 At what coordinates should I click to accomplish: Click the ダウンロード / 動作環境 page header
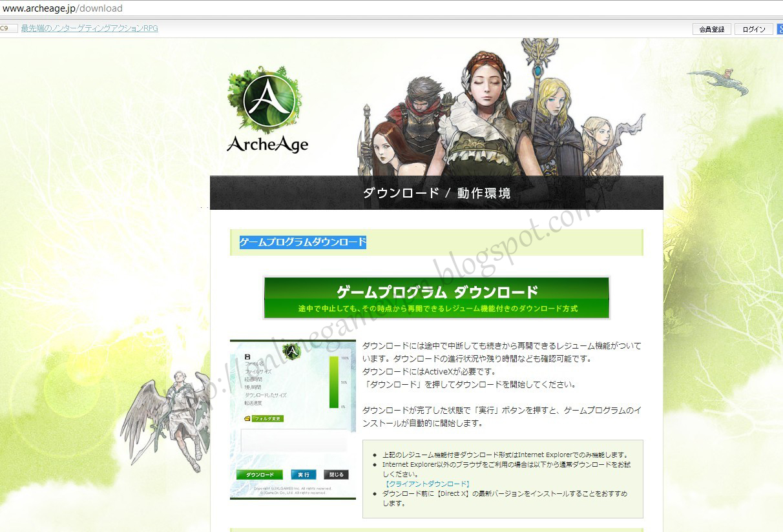(x=437, y=193)
